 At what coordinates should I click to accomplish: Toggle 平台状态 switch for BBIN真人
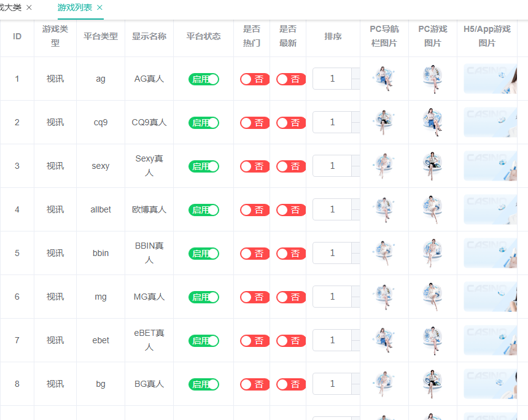tap(204, 254)
